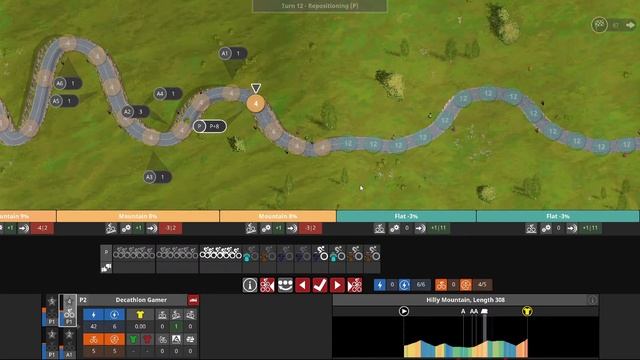
Task: Click the orange cyclist stat icon above 5
Action: point(93,340)
